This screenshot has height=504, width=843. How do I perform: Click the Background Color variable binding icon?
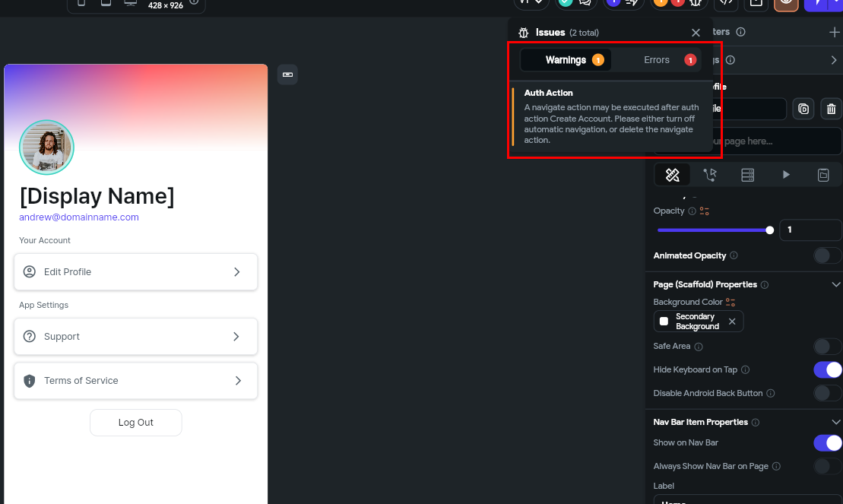point(730,303)
